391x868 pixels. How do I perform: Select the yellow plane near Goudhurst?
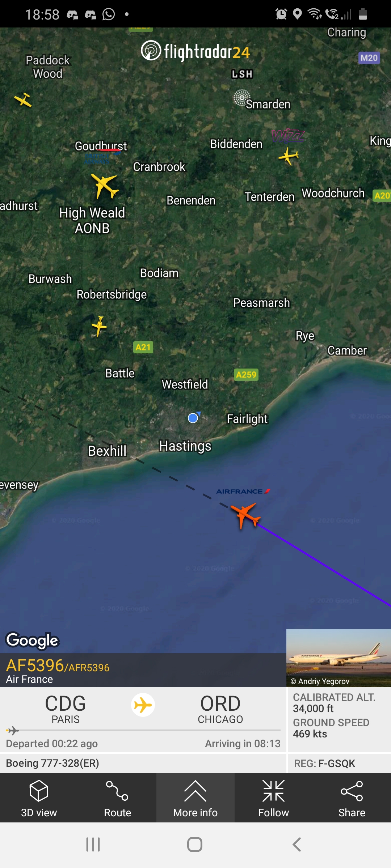pos(105,186)
